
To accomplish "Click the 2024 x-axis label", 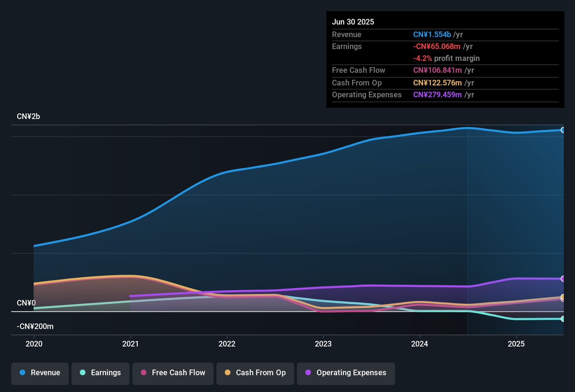I will 420,344.
